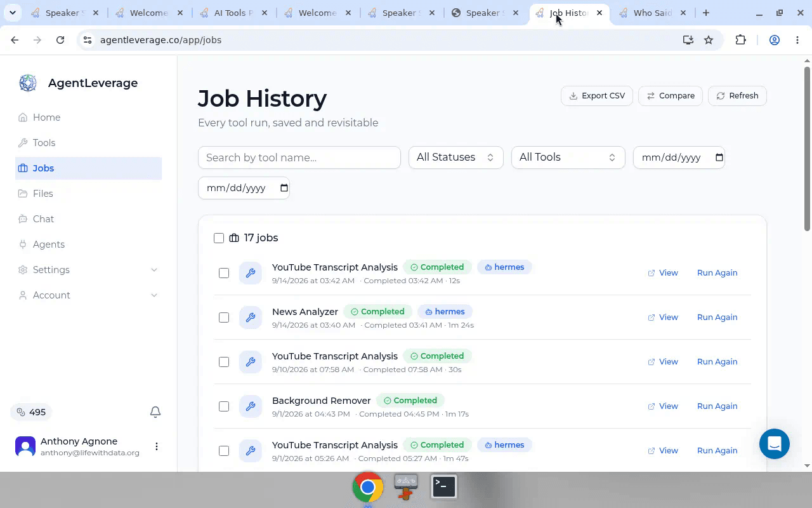
Task: Tick checkbox for 9/1/2026 05:26 AM job
Action: tap(224, 451)
